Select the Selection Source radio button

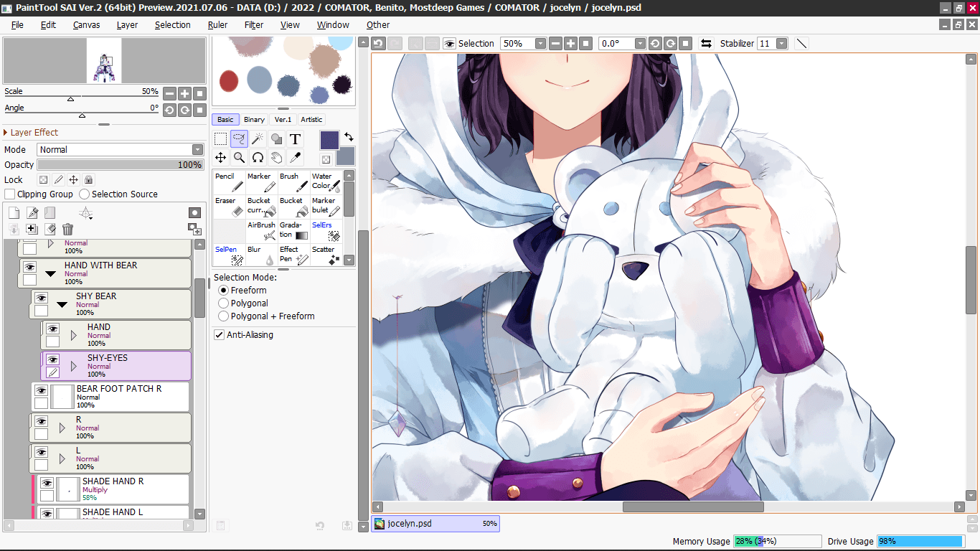point(84,194)
